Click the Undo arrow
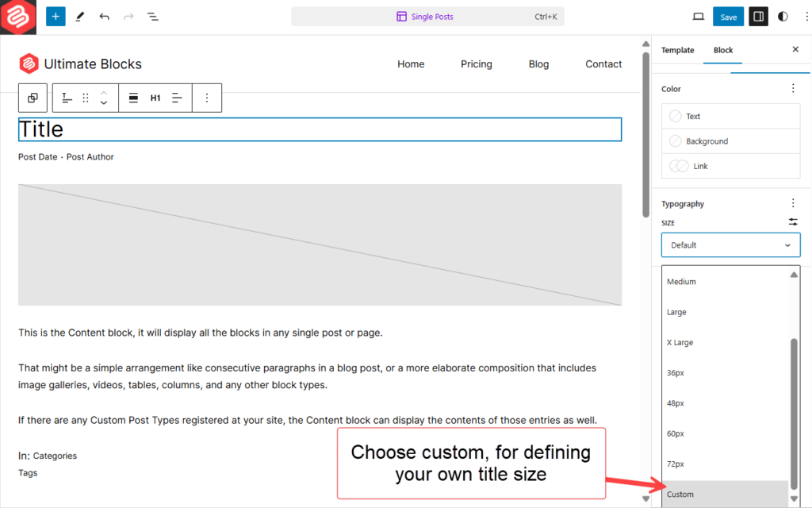Screen dimensions: 812x508 click(x=104, y=16)
